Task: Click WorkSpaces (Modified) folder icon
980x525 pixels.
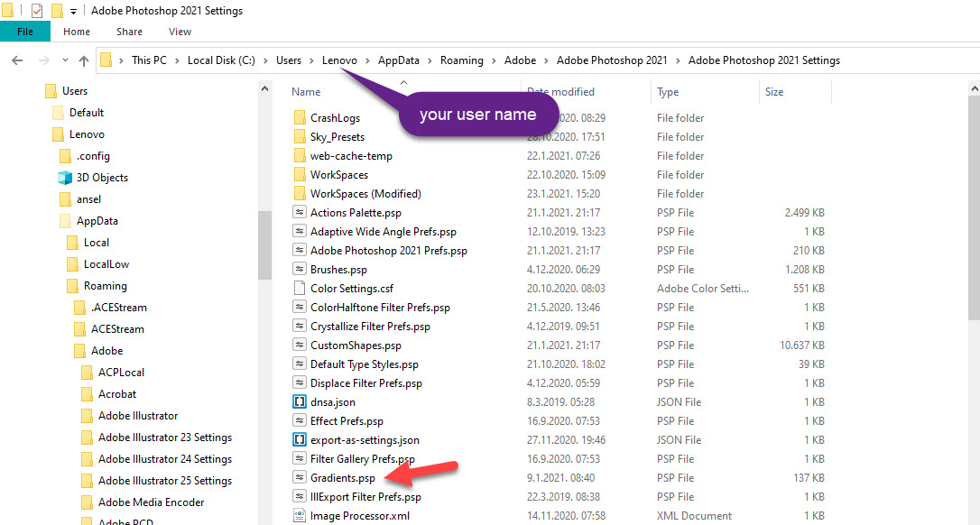Action: click(300, 194)
